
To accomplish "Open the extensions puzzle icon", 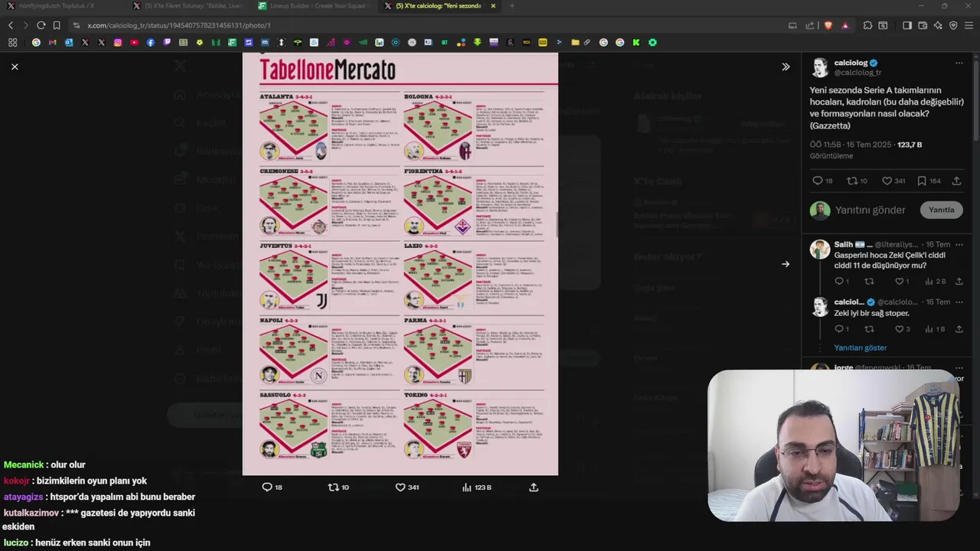I will tap(867, 25).
